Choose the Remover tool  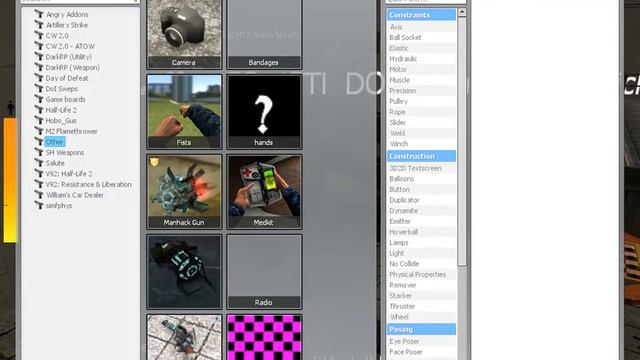click(x=421, y=284)
